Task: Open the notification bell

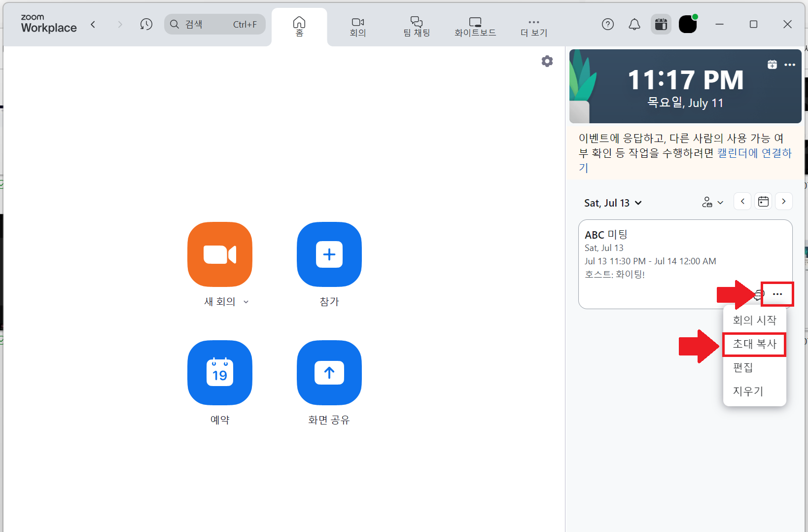Action: [634, 24]
